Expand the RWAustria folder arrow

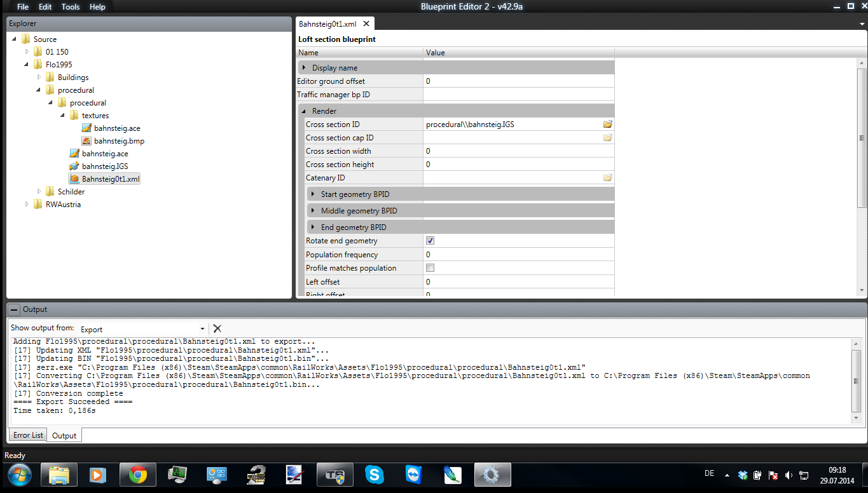(x=27, y=204)
